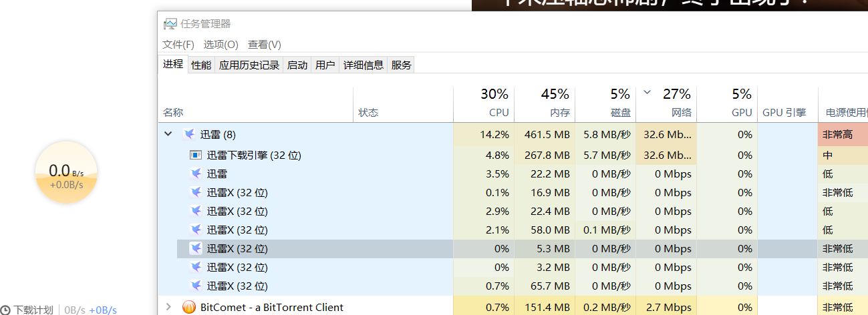Screen dimensions: 868x315
Task: Go to the 服务 tab
Action: tap(402, 65)
